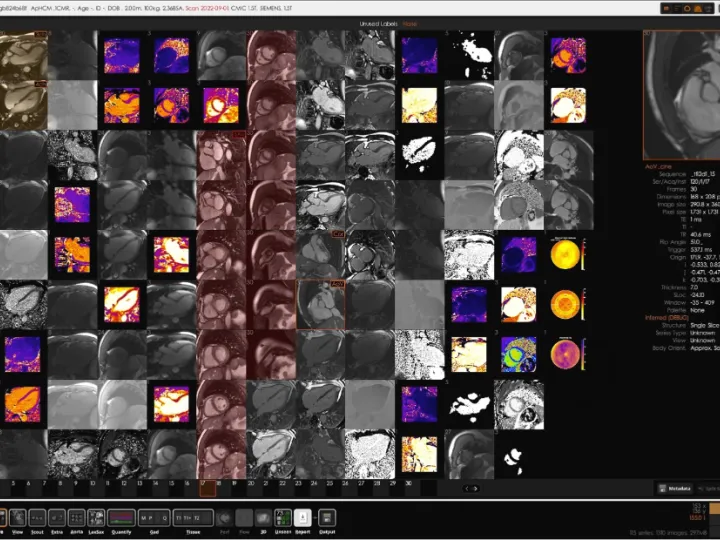720x540 pixels.
Task: Click the rightmost grey icon in top-right group
Action: (x=709, y=8)
